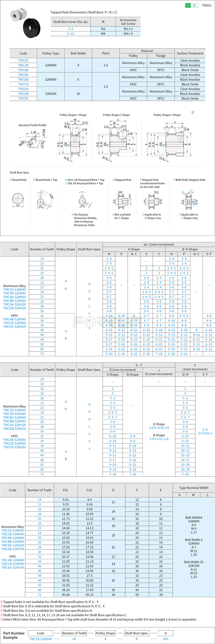Click the 'Tapped Hole Dimensions' heading

[x=84, y=12]
